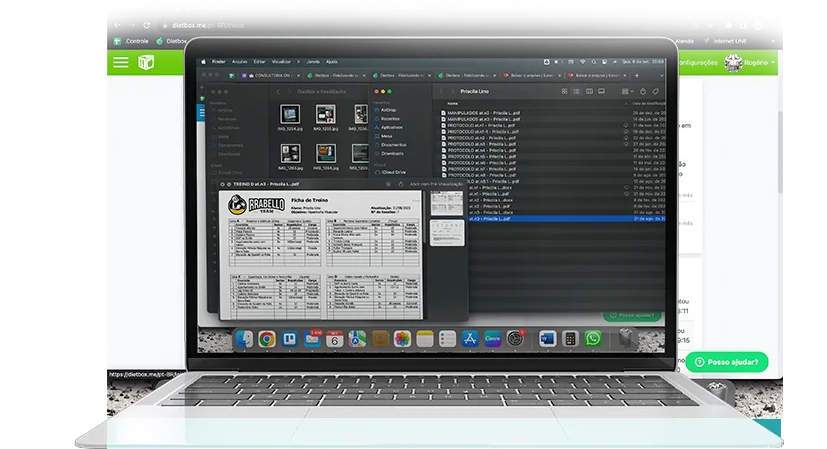Click the Dietbox cube logo
The height and width of the screenshot is (449, 827).
tap(146, 62)
